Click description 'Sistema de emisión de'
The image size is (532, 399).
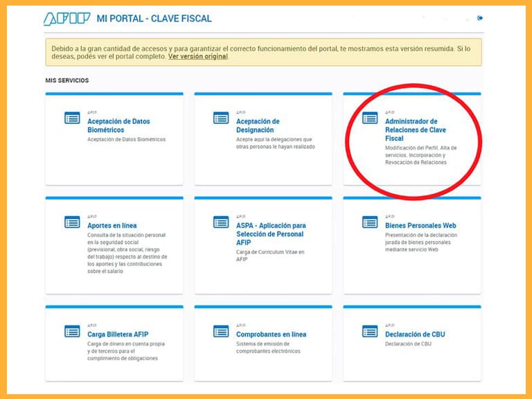pyautogui.click(x=263, y=344)
